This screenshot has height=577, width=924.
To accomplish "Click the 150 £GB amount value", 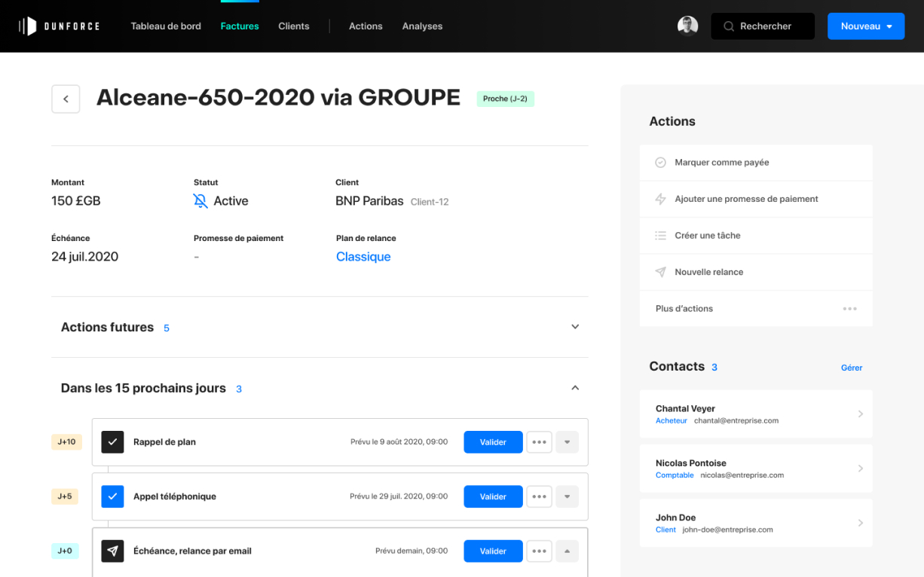I will click(76, 201).
